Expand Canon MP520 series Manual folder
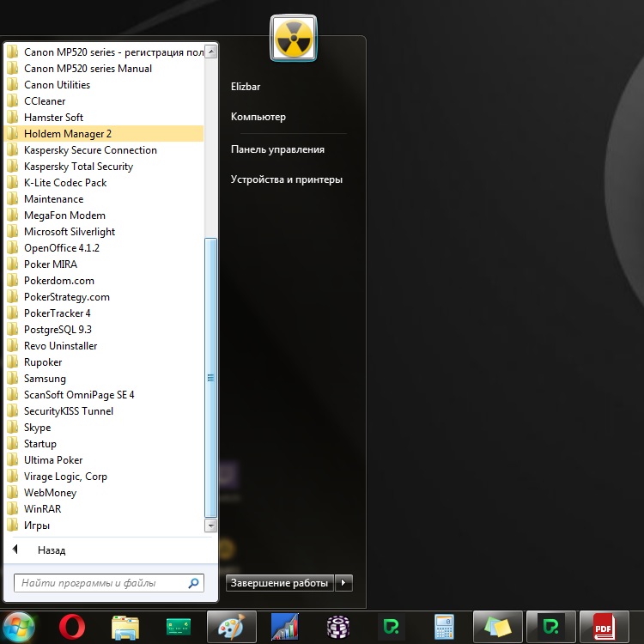644x644 pixels. [x=104, y=68]
